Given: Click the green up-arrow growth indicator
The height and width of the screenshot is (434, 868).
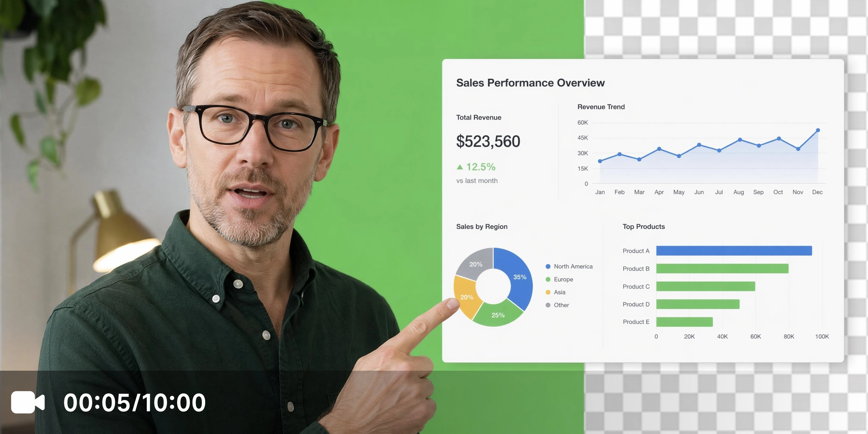Looking at the screenshot, I should pos(460,167).
